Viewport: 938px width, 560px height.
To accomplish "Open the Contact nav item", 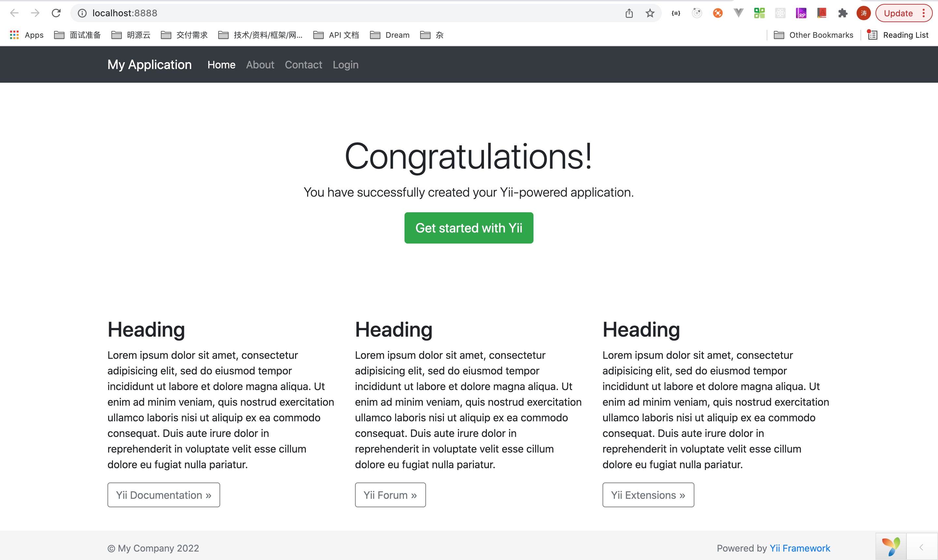I will point(303,65).
